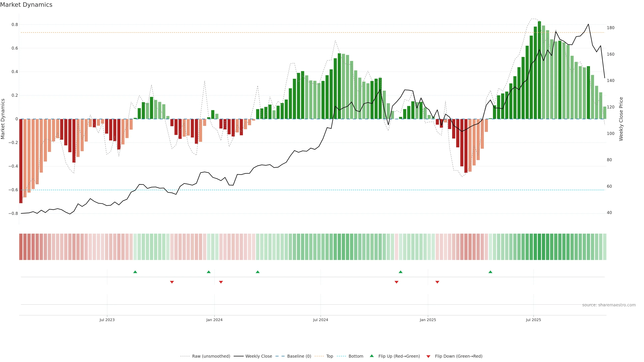This screenshot has width=644, height=362.
Task: Click the Market Dynamics chart title at top
Action: click(26, 5)
